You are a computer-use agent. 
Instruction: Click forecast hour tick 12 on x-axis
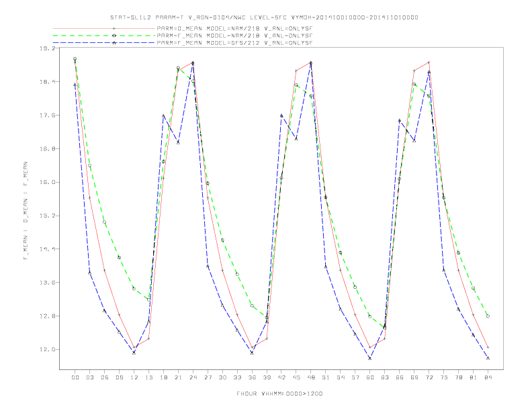[134, 377]
